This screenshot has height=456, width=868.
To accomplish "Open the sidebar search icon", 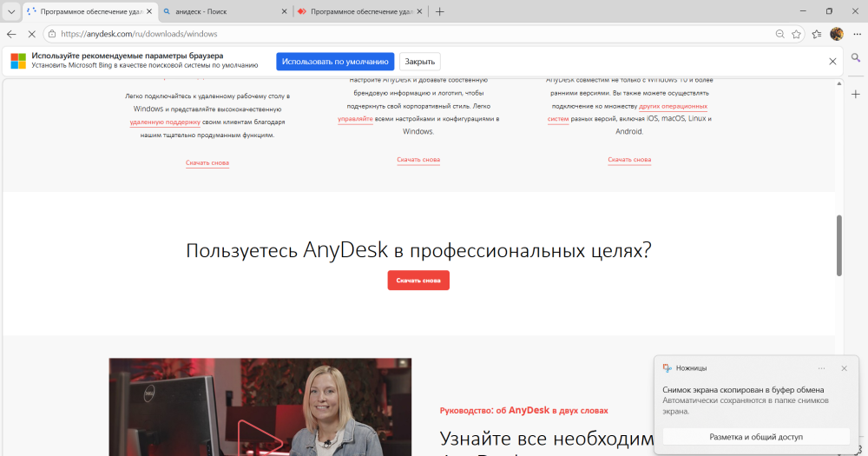I will [x=856, y=57].
